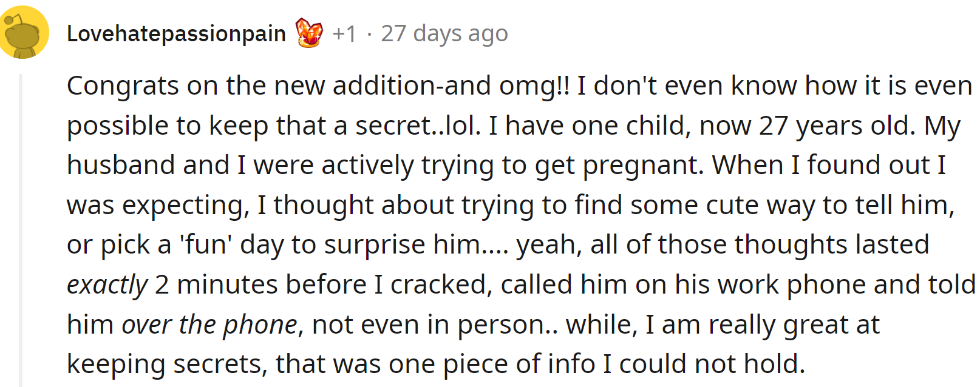The height and width of the screenshot is (387, 980).
Task: Open Lovehatepassionpain's profile via their avatar
Action: 24,32
